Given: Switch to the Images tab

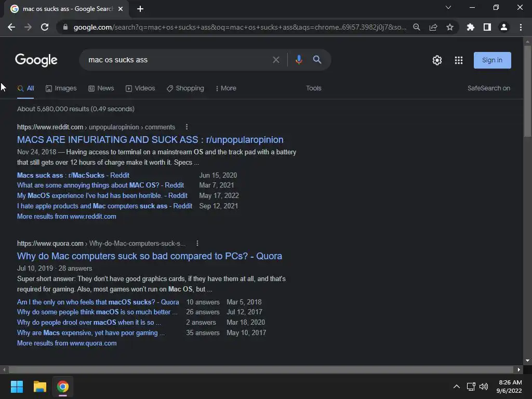Looking at the screenshot, I should pos(61,88).
